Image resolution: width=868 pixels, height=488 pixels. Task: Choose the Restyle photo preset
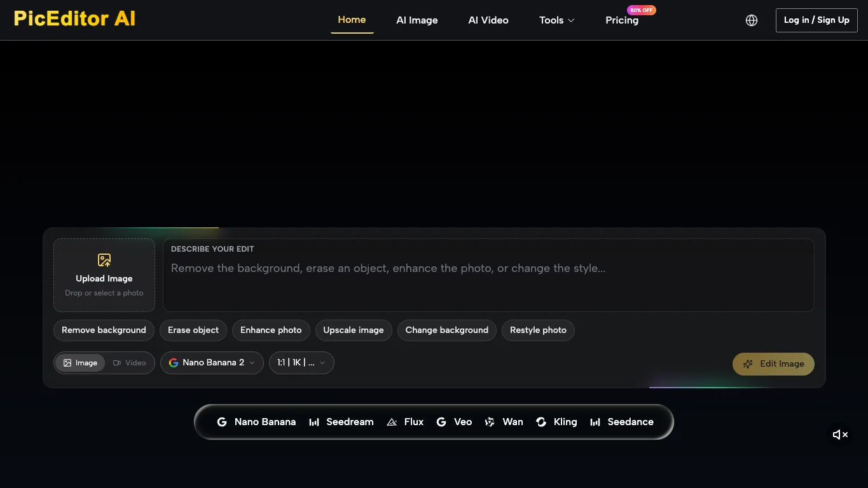(x=538, y=330)
